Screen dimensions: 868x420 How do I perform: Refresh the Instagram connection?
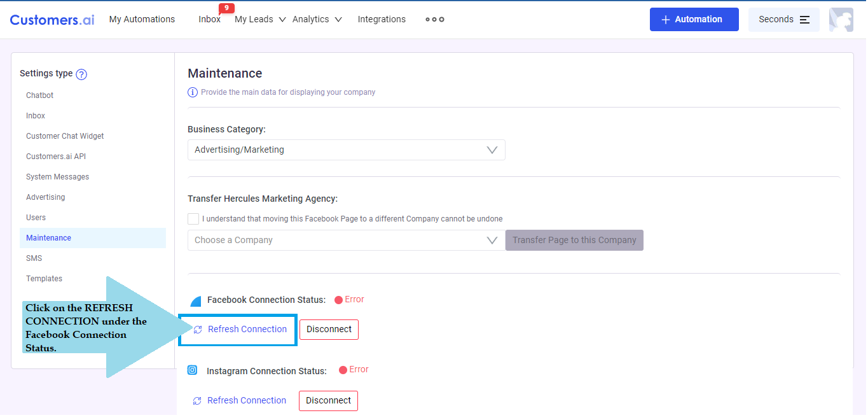click(239, 401)
